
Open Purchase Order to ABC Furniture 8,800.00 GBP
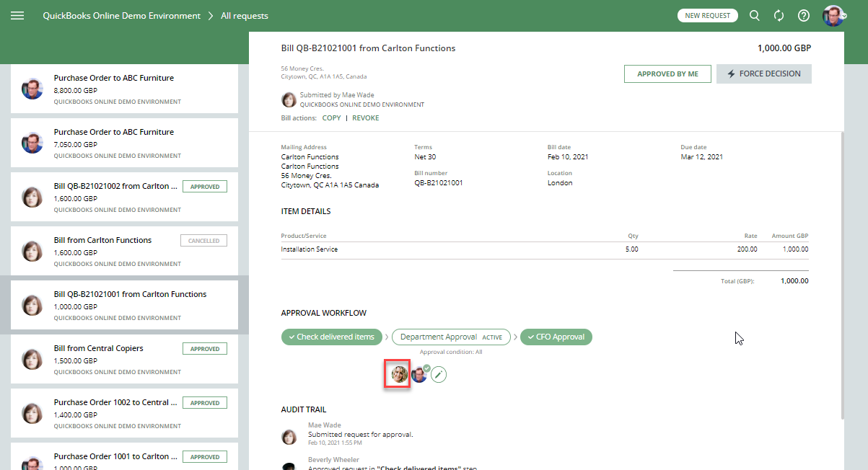pyautogui.click(x=124, y=89)
